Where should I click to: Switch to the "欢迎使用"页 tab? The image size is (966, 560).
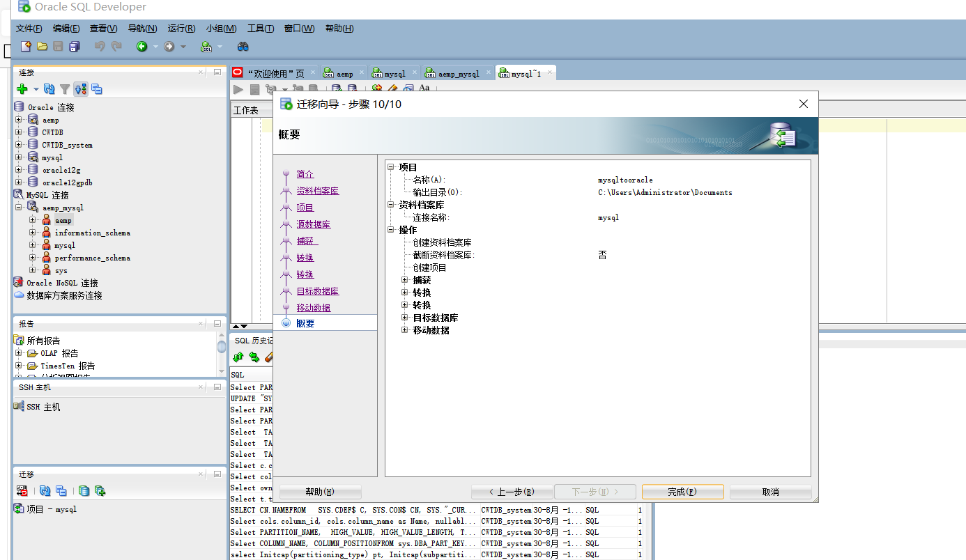click(274, 73)
